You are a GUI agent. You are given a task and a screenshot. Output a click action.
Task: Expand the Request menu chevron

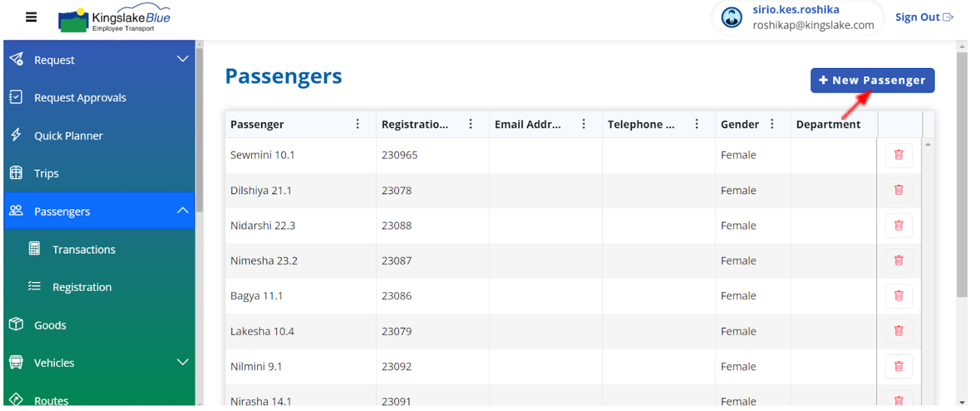point(183,59)
